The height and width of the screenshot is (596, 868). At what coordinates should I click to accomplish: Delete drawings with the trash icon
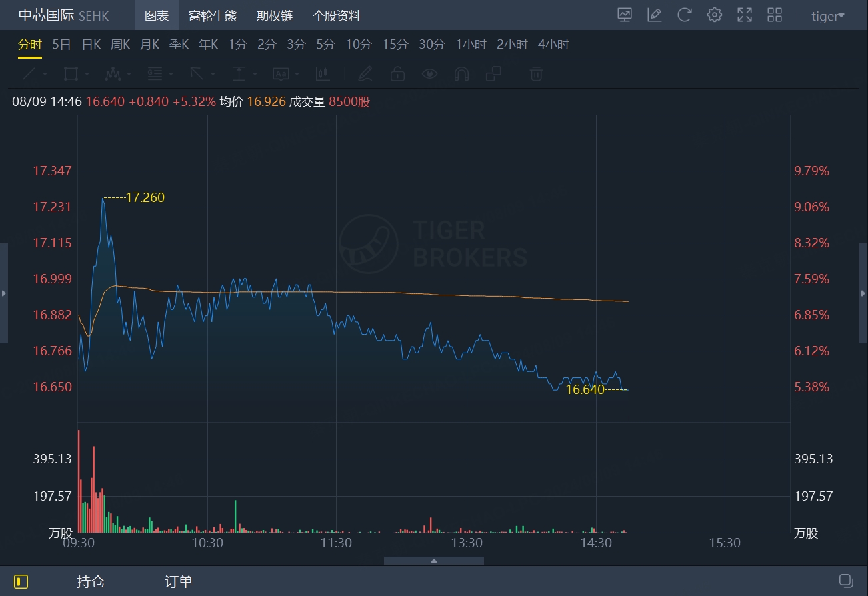pos(536,73)
